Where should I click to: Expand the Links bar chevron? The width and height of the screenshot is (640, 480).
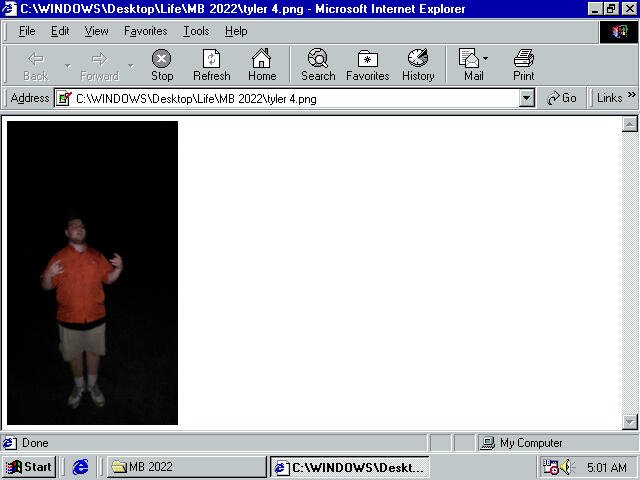(x=631, y=95)
